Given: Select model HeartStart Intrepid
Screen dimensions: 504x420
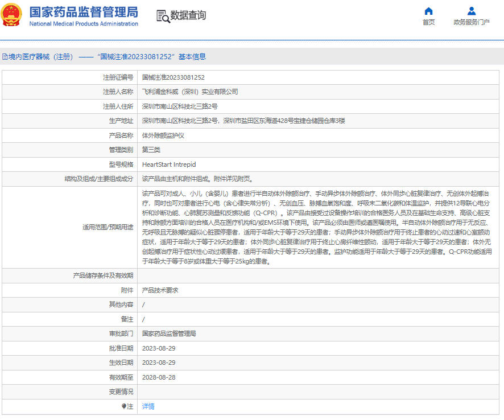Looking at the screenshot, I should 169,164.
